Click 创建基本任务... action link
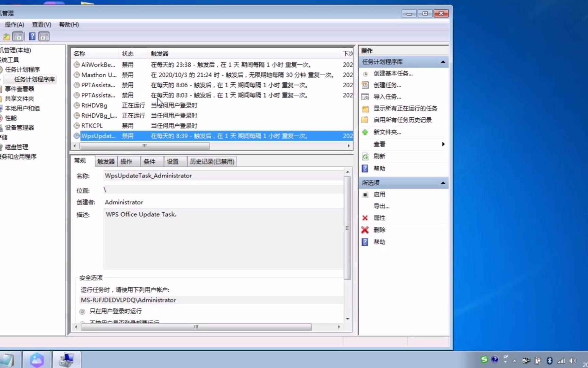The height and width of the screenshot is (368, 588). pos(393,74)
